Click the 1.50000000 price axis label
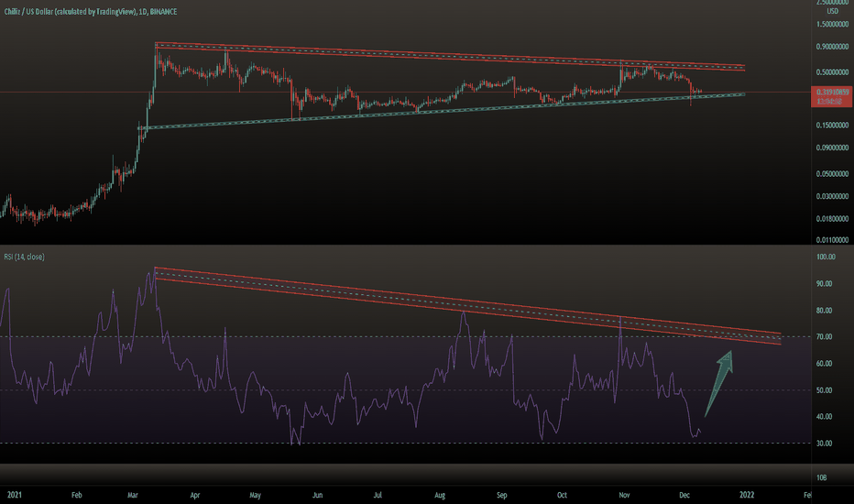Image resolution: width=854 pixels, height=504 pixels. click(x=832, y=24)
